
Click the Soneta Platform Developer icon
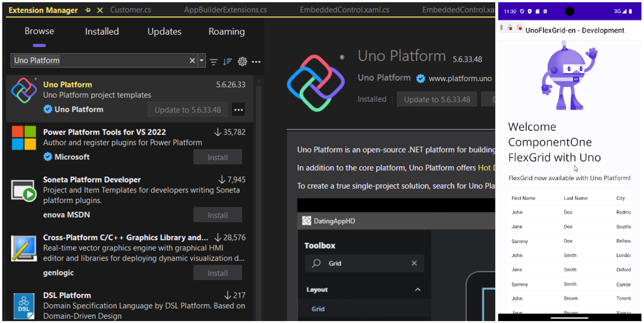pyautogui.click(x=24, y=191)
